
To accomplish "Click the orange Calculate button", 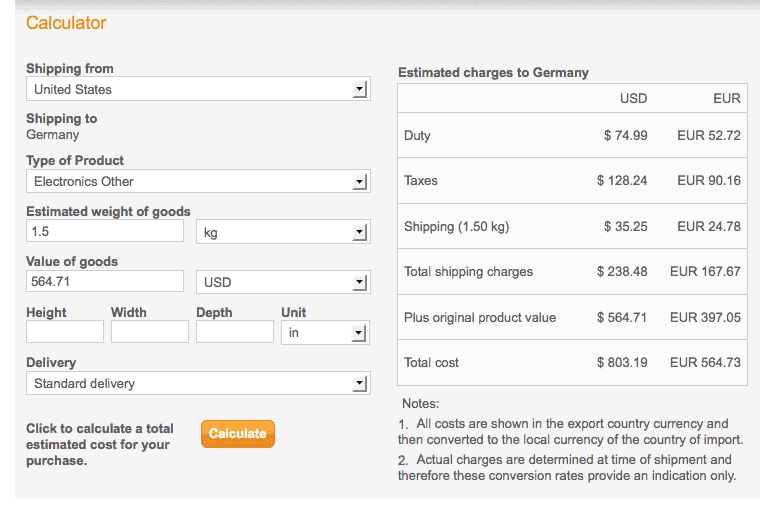I will pyautogui.click(x=238, y=434).
